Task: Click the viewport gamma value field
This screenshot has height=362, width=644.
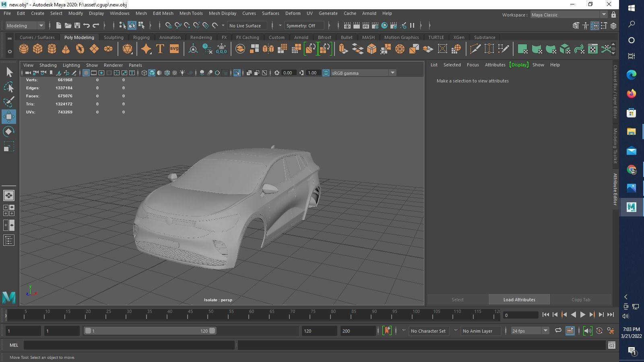Action: (314, 73)
